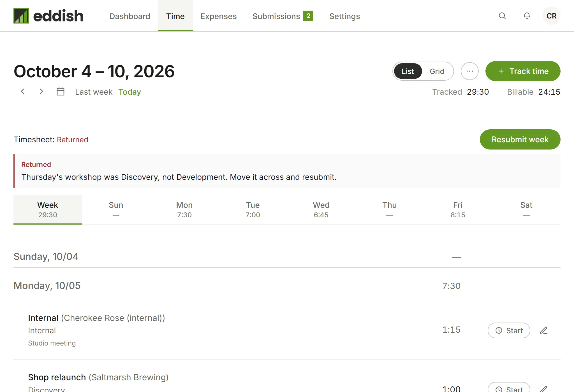Select the Week summary tab
Image resolution: width=574 pixels, height=392 pixels.
tap(48, 209)
